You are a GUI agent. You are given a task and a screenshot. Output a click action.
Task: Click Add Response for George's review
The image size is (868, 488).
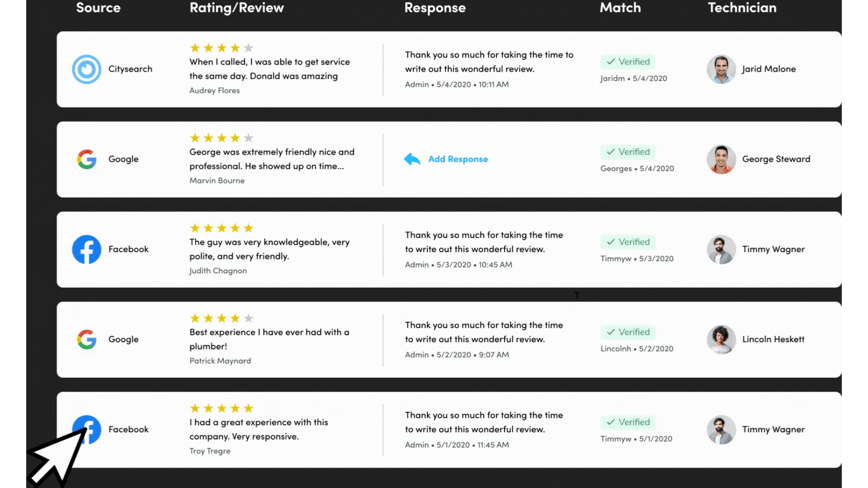(458, 159)
